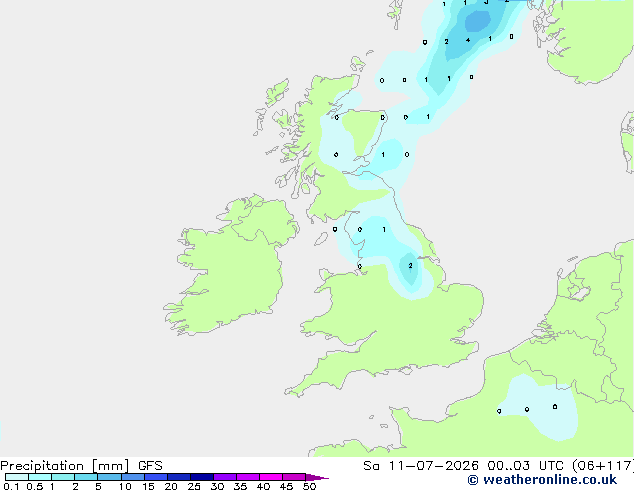The image size is (634, 490).
Task: Click the "0.1" legend scale label
Action: point(11,486)
